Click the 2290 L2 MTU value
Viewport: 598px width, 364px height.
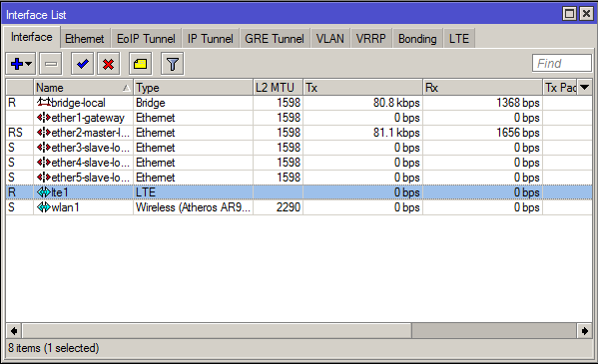point(289,207)
